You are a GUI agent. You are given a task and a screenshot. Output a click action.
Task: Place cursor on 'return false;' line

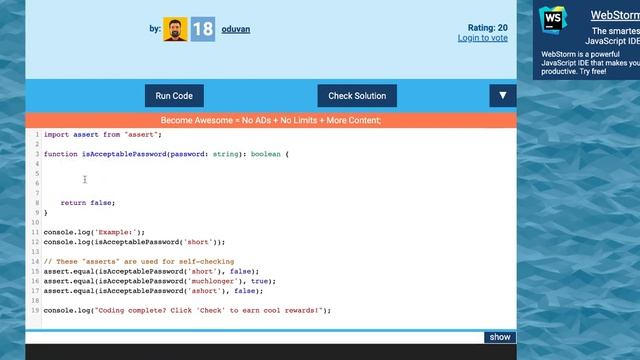tap(88, 203)
